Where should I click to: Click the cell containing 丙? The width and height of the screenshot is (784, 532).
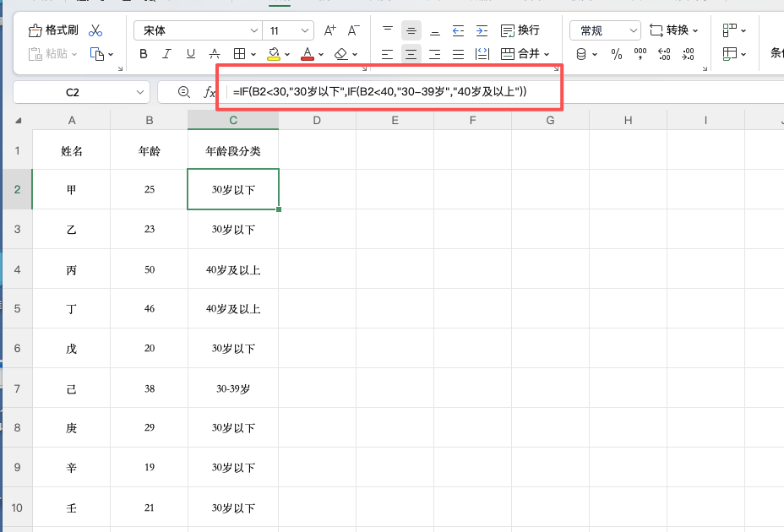click(x=72, y=270)
